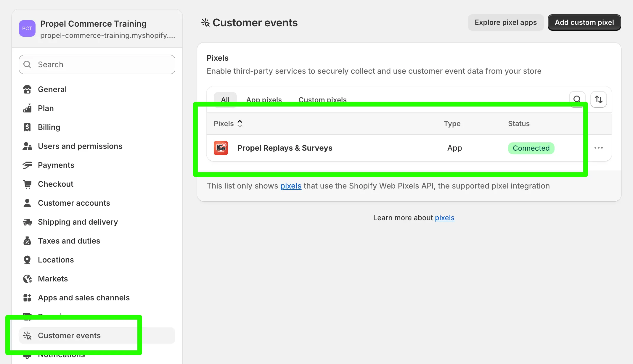Click the Payments hand icon
Screen dimensions: 633x364
(27, 165)
